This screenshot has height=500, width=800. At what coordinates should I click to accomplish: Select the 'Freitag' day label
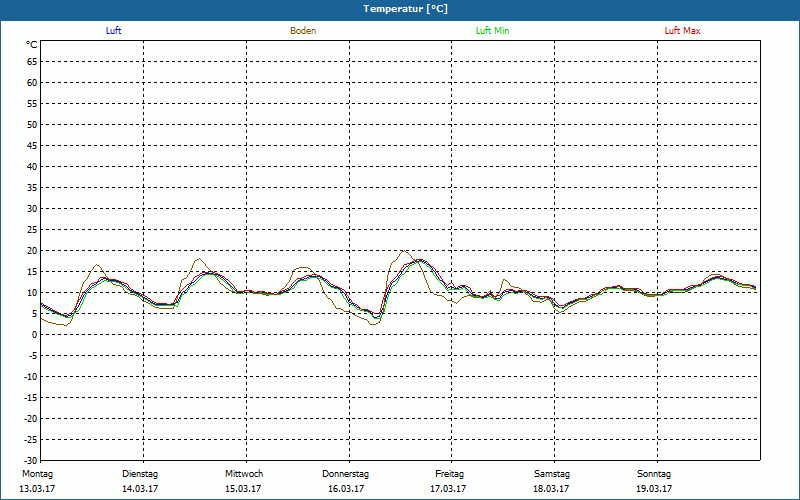(449, 474)
